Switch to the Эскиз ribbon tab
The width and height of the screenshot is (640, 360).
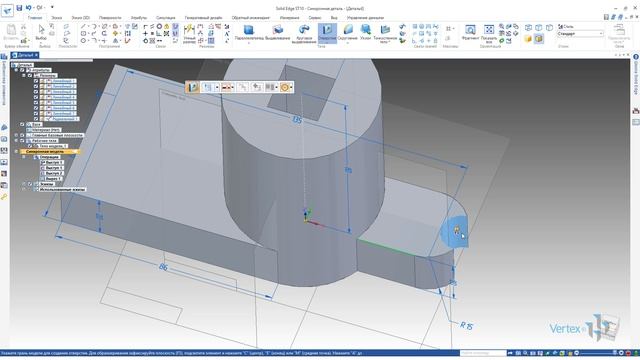(56, 18)
